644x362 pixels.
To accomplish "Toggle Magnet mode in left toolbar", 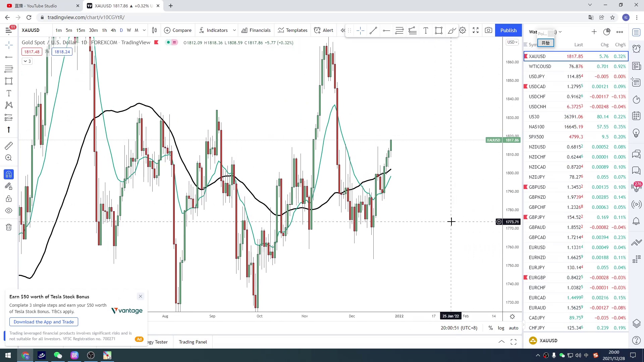I will pos(9,174).
